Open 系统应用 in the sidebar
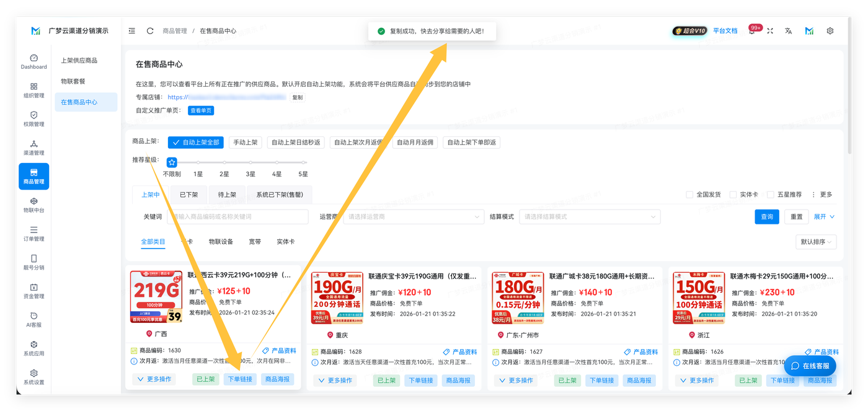This screenshot has width=868, height=411. pyautogui.click(x=33, y=348)
